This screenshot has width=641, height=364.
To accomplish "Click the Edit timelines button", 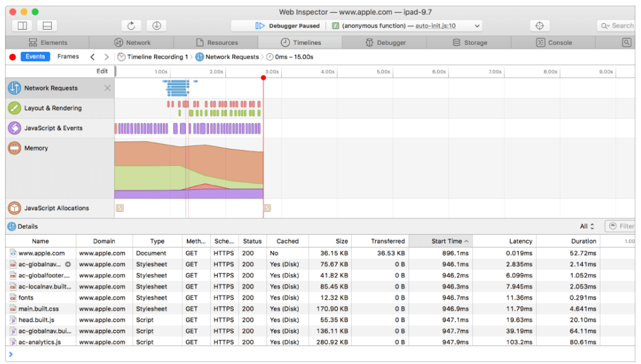I will (x=102, y=71).
